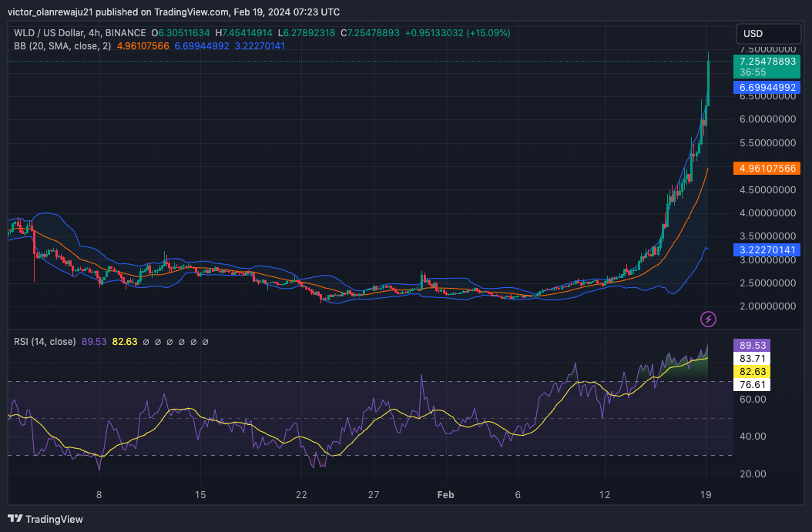The width and height of the screenshot is (812, 532).
Task: Click the high price value 7.45414914
Action: 247,32
